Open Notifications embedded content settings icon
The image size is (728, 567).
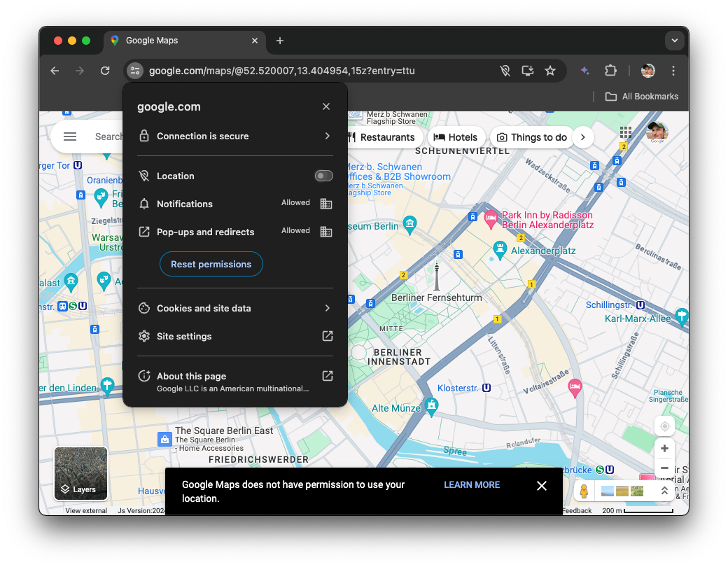(325, 203)
